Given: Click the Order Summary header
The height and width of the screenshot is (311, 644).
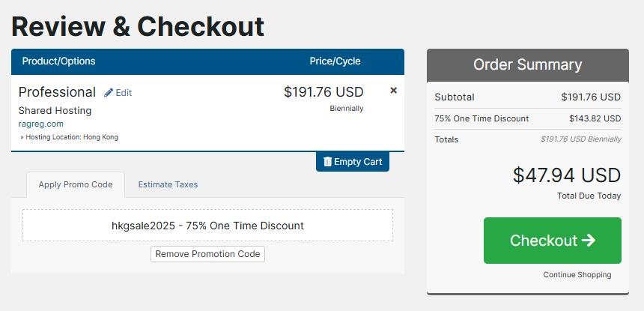Looking at the screenshot, I should pos(527,65).
